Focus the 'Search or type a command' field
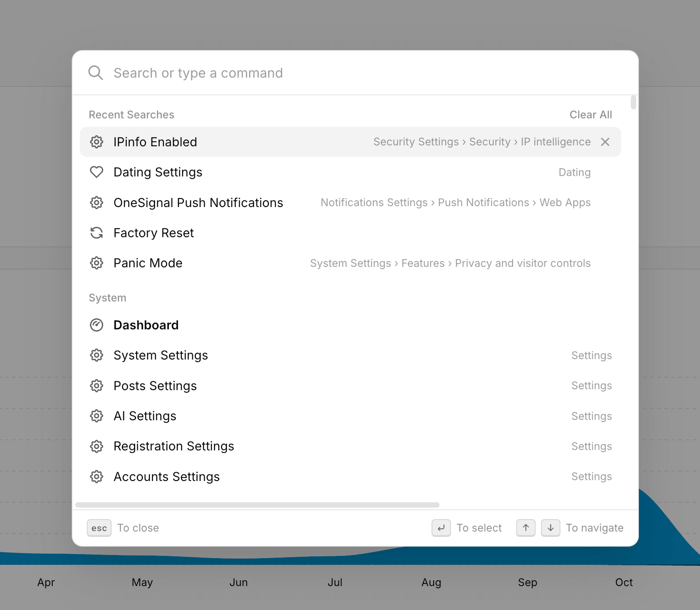700x610 pixels. 354,73
